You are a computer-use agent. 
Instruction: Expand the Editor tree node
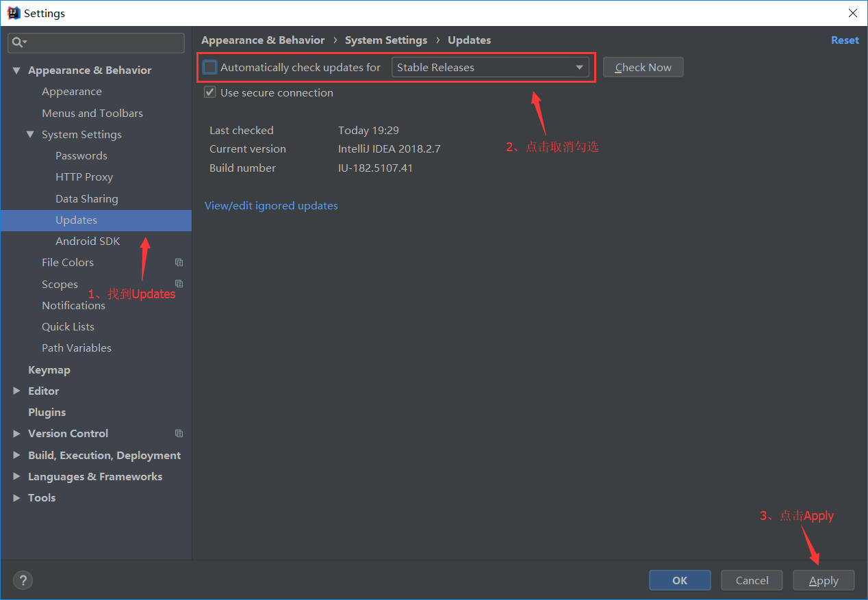(16, 391)
